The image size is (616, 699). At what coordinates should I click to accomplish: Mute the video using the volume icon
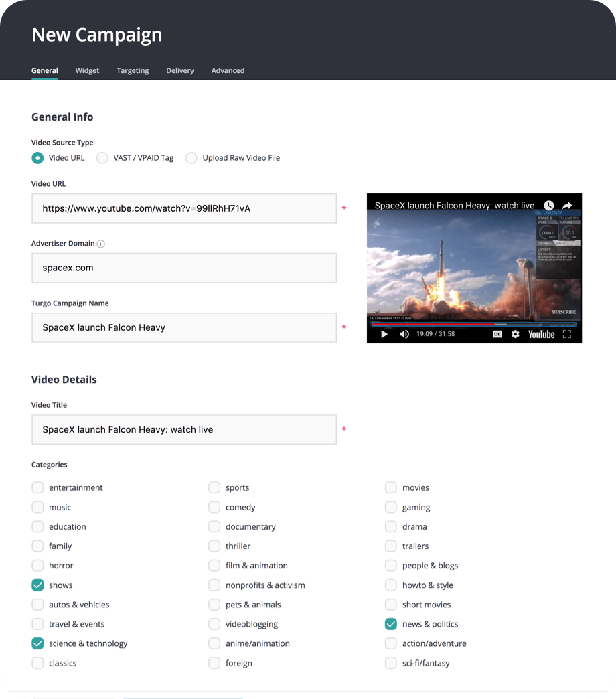(404, 334)
